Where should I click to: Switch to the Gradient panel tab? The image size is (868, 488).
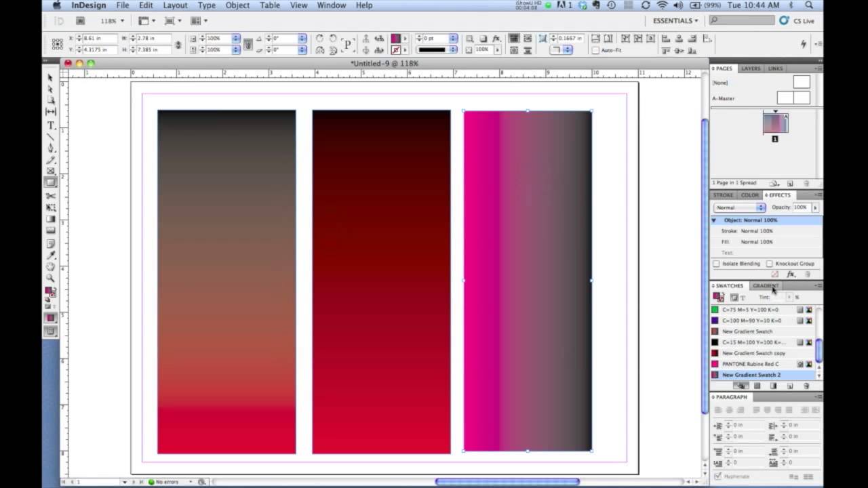pyautogui.click(x=766, y=286)
